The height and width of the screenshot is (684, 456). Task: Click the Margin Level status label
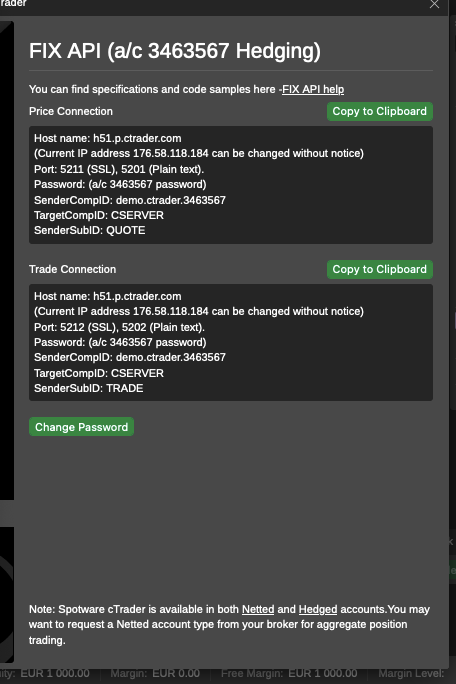click(411, 674)
